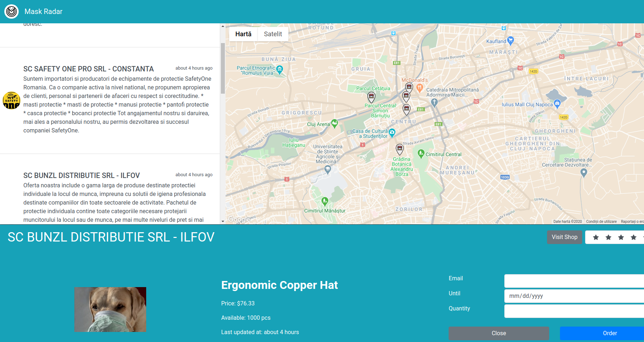The width and height of the screenshot is (644, 342).
Task: Select SC SAFETY ONE PRO SRL - CONSTANTA listing title
Action: [x=88, y=69]
